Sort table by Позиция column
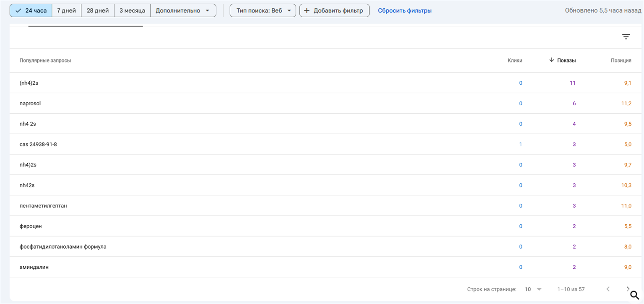Viewport: 644px width, 304px height. coord(621,60)
